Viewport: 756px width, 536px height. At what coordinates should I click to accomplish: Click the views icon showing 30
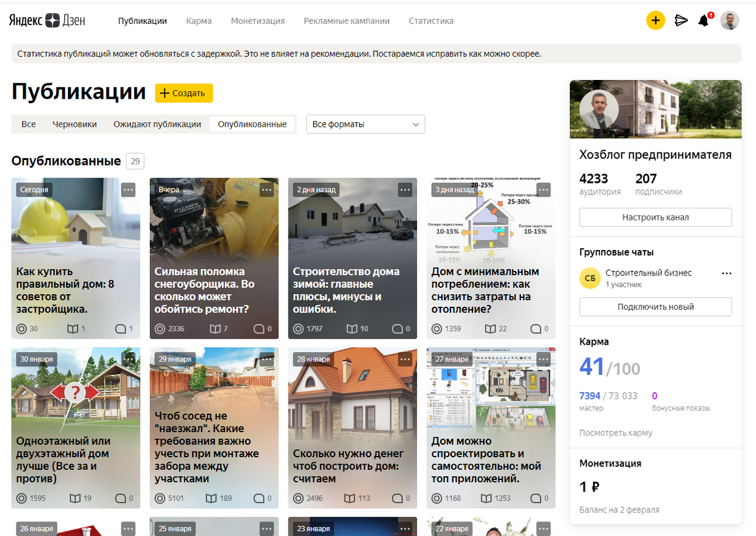pos(21,329)
